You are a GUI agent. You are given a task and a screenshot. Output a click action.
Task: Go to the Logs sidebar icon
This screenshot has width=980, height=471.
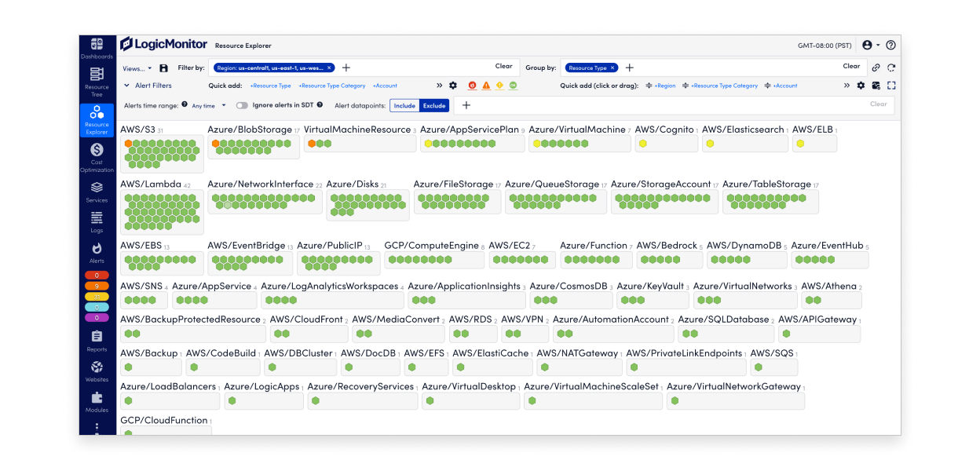(x=97, y=222)
